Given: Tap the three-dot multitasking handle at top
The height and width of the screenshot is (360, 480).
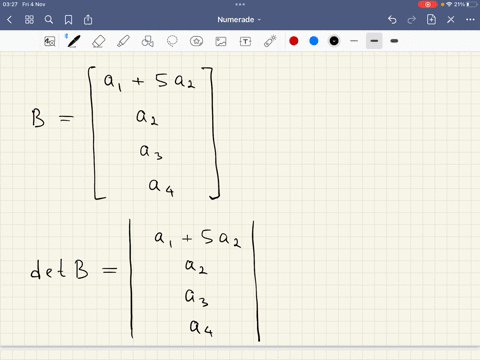Looking at the screenshot, I should [x=240, y=4].
